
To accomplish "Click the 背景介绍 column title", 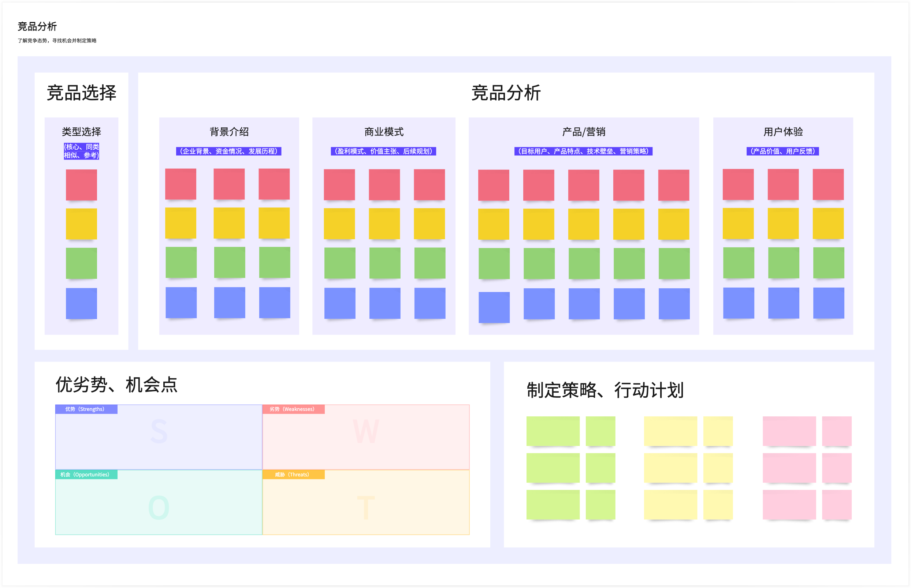I will point(229,132).
